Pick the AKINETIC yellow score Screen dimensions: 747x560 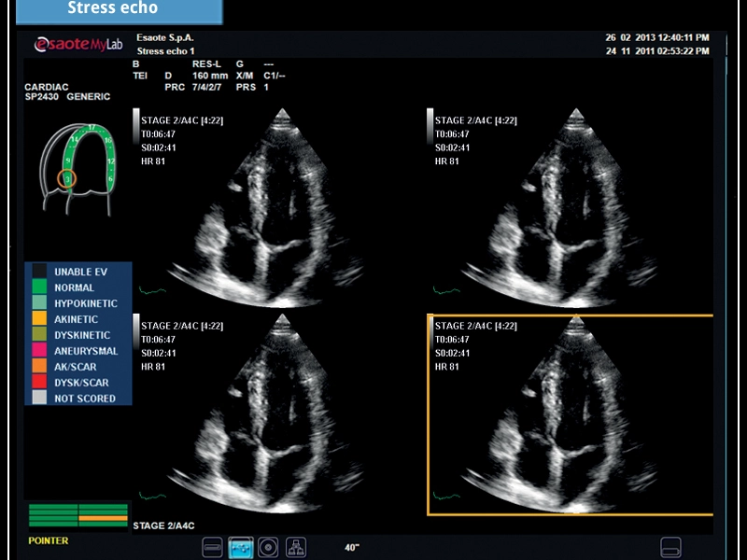[x=38, y=319]
